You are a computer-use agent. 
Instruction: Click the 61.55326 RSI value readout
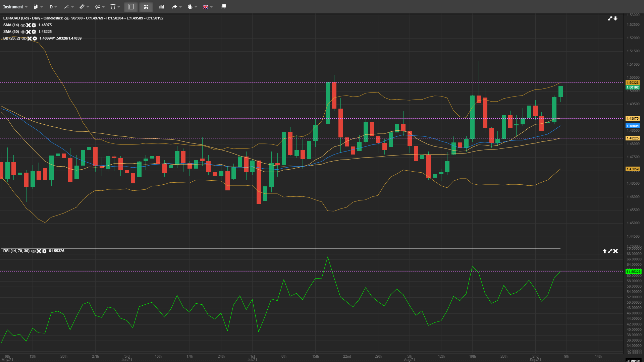[56, 251]
